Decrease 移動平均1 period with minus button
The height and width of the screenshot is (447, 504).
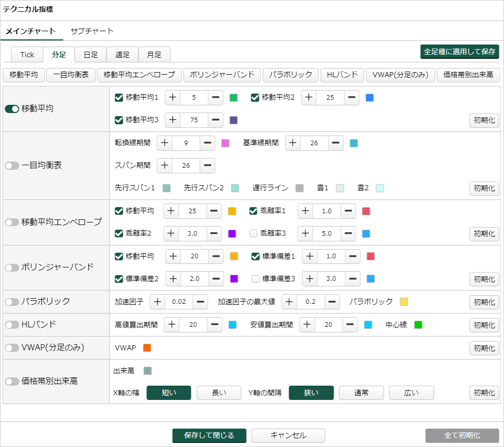click(215, 97)
